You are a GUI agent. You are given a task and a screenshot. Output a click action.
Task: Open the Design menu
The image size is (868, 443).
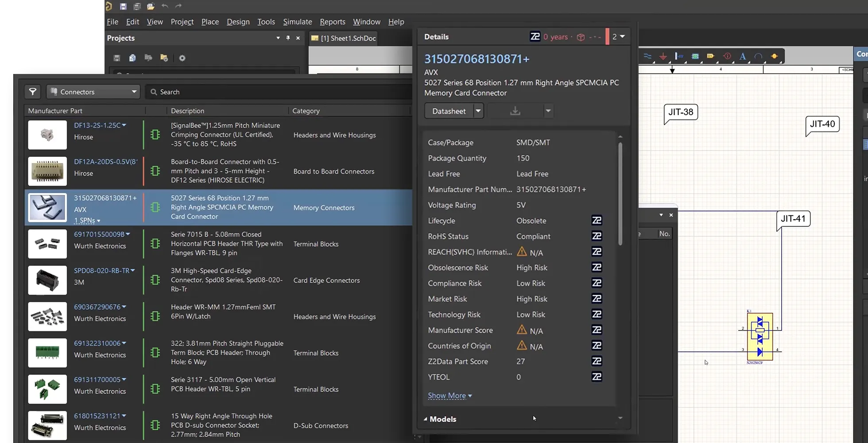[x=238, y=22]
